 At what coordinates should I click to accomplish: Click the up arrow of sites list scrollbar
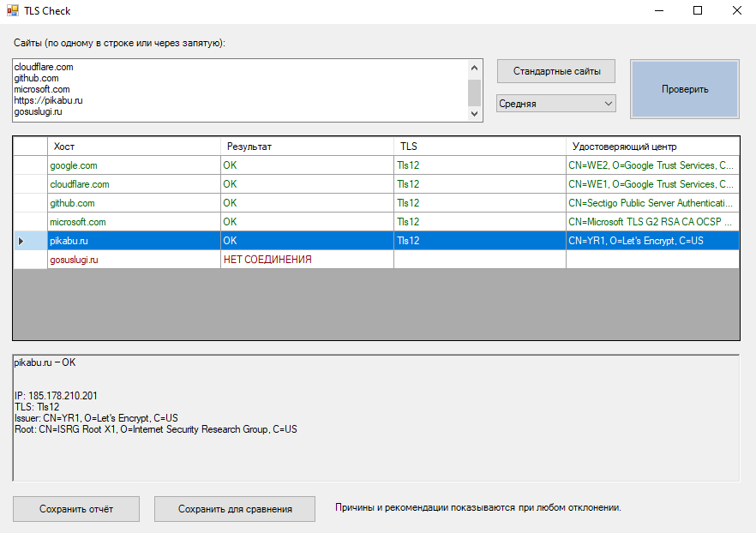pyautogui.click(x=475, y=68)
